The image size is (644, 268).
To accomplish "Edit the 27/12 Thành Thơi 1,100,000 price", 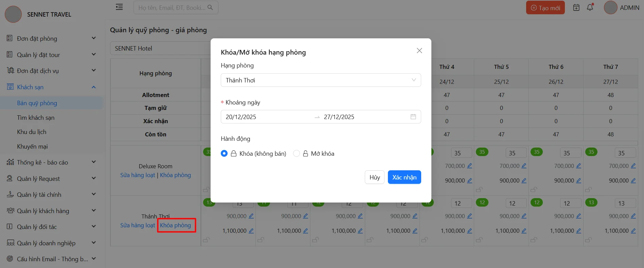I will coord(633,231).
